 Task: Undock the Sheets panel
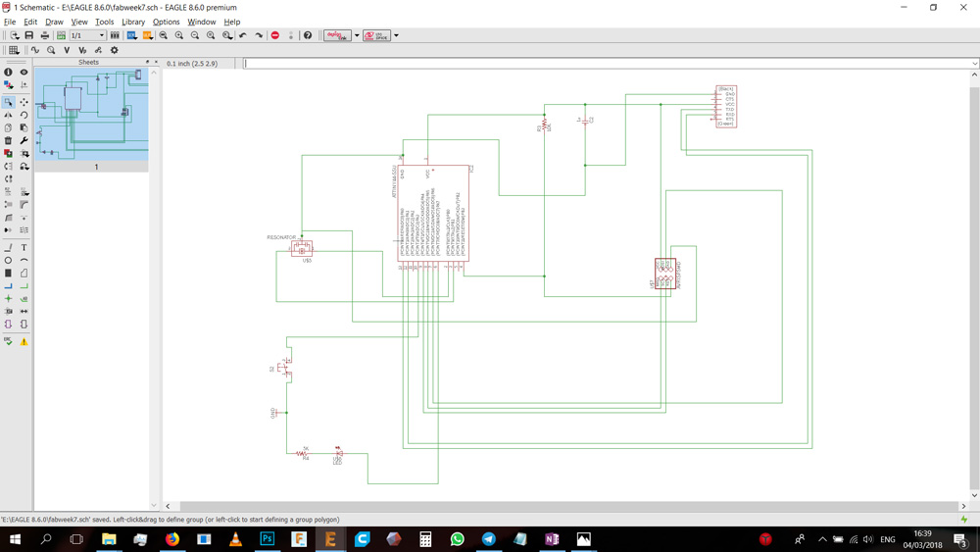click(148, 62)
